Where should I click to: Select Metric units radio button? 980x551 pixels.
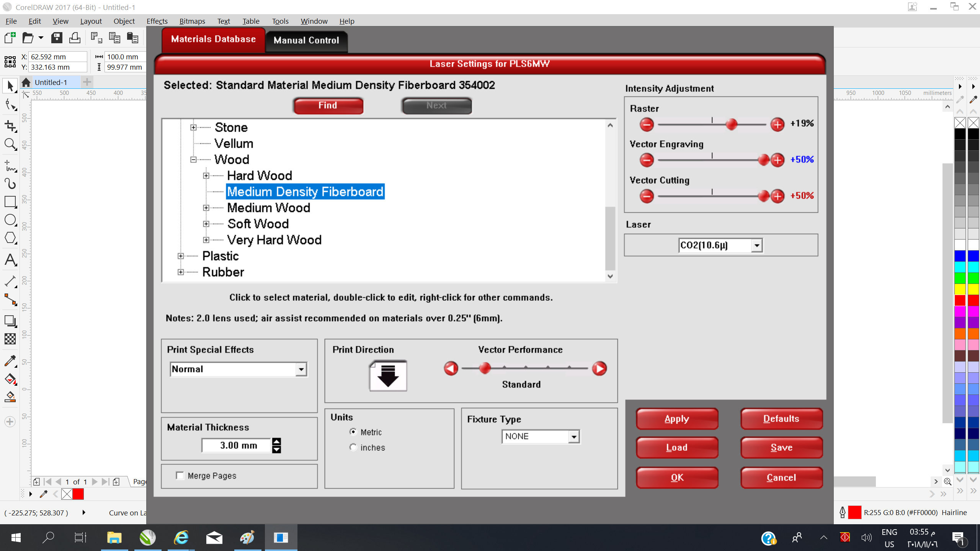[353, 432]
